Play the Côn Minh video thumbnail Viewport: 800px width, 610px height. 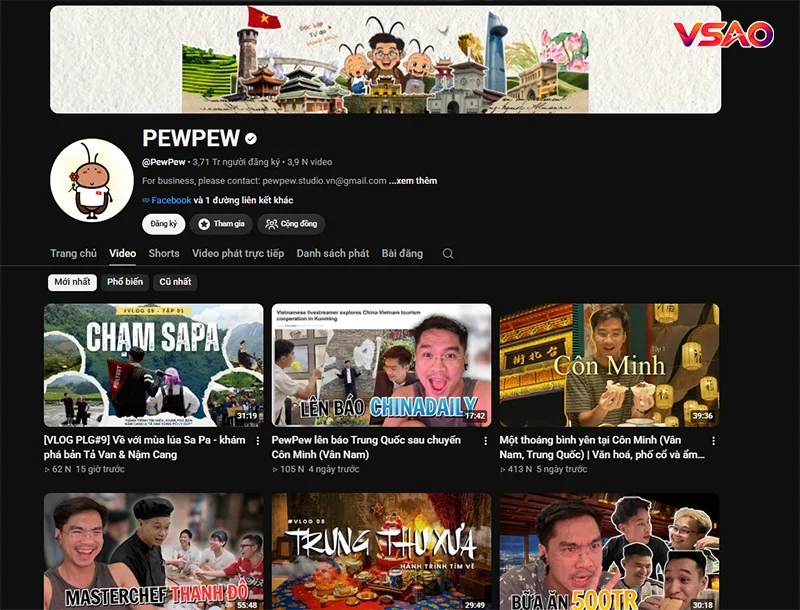coord(609,365)
